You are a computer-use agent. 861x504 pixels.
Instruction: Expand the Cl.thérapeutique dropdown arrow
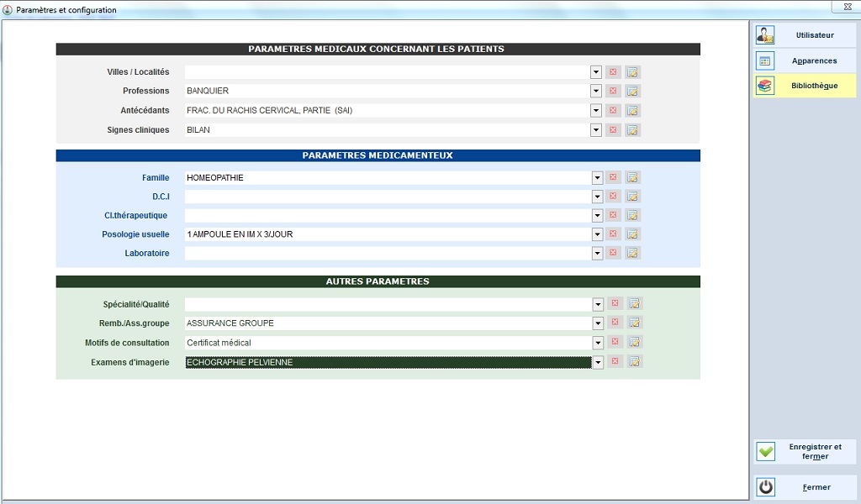tap(597, 216)
